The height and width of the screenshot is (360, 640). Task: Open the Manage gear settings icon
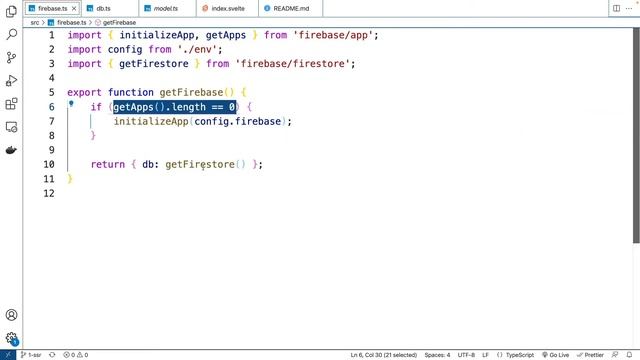coord(11,338)
